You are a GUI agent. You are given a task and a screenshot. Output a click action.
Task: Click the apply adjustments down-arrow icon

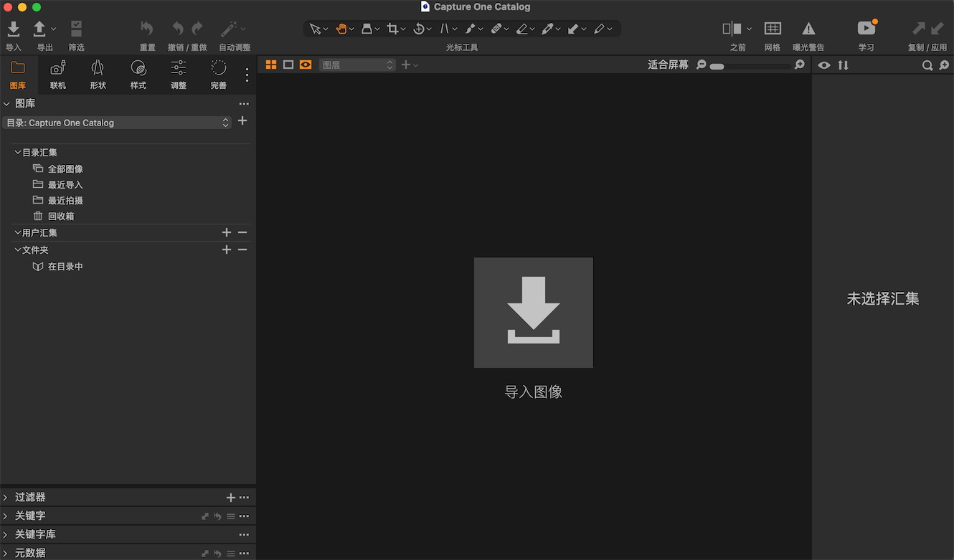937,29
